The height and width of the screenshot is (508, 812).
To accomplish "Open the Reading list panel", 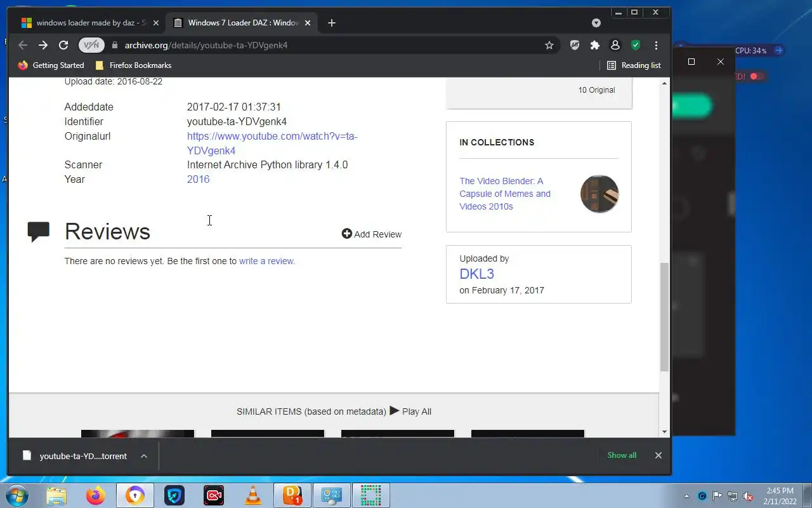I will click(634, 65).
